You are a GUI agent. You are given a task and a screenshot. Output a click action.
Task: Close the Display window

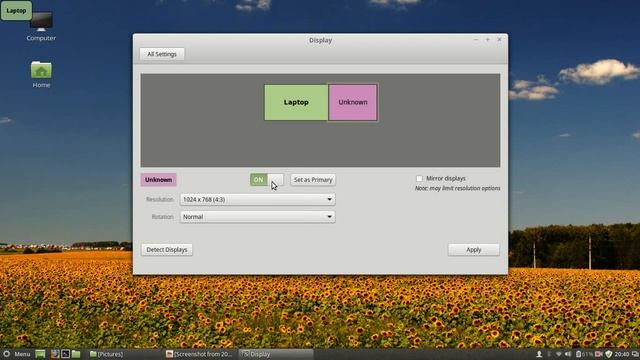[x=499, y=40]
